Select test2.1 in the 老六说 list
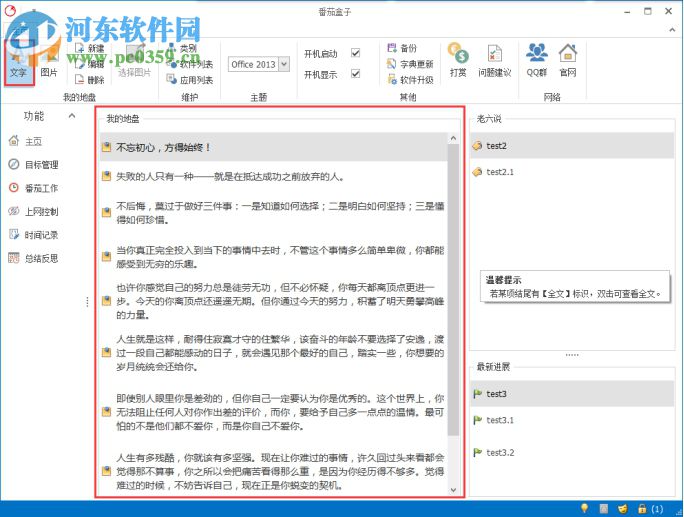The width and height of the screenshot is (684, 517). click(x=572, y=172)
